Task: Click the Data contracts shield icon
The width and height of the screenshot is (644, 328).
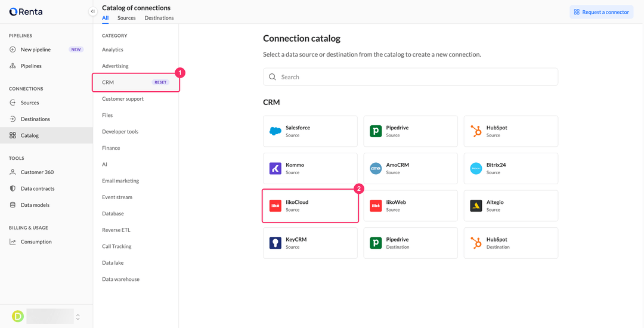Action: [x=13, y=188]
